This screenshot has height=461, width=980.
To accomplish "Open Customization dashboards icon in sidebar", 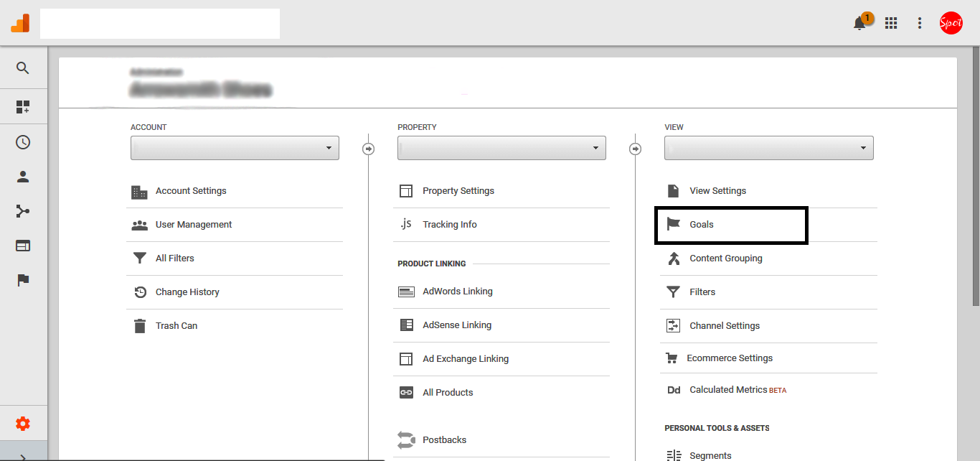I will click(23, 107).
